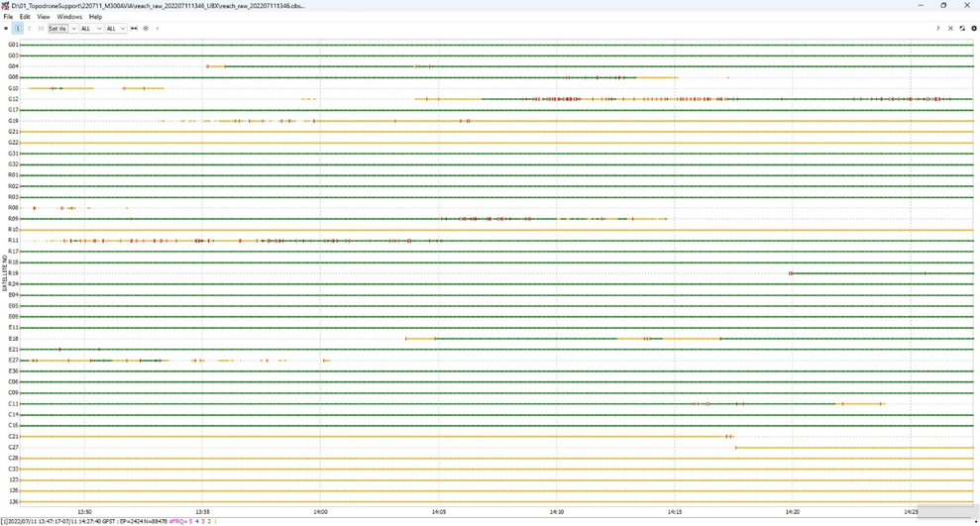Click the SATELLITE NO axis title
This screenshot has width=980, height=526.
pos(4,273)
